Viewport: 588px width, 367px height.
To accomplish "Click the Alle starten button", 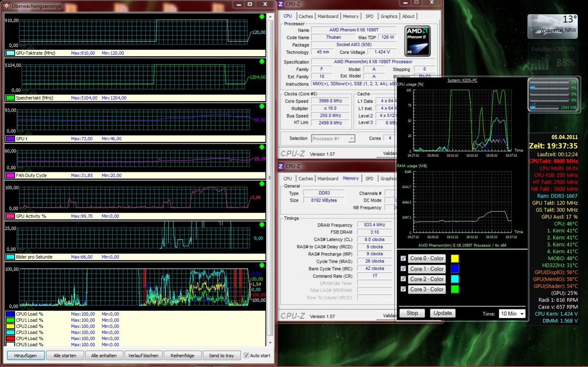I will coord(65,356).
